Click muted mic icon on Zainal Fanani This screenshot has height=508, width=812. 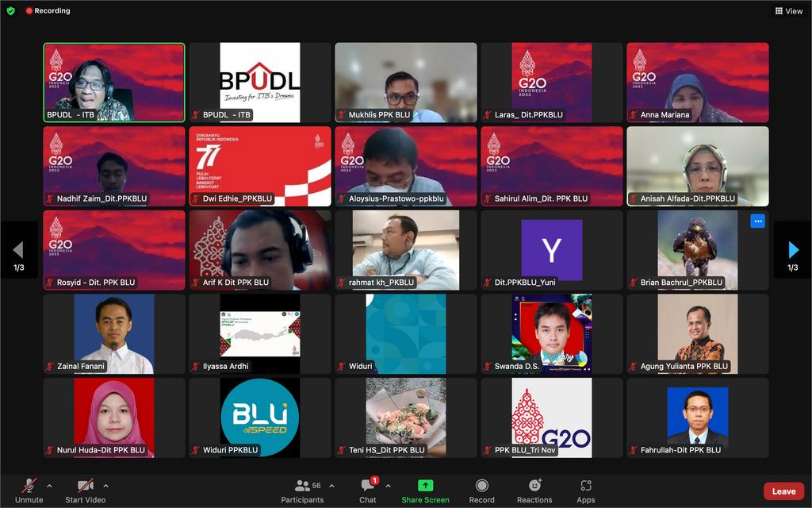(50, 367)
